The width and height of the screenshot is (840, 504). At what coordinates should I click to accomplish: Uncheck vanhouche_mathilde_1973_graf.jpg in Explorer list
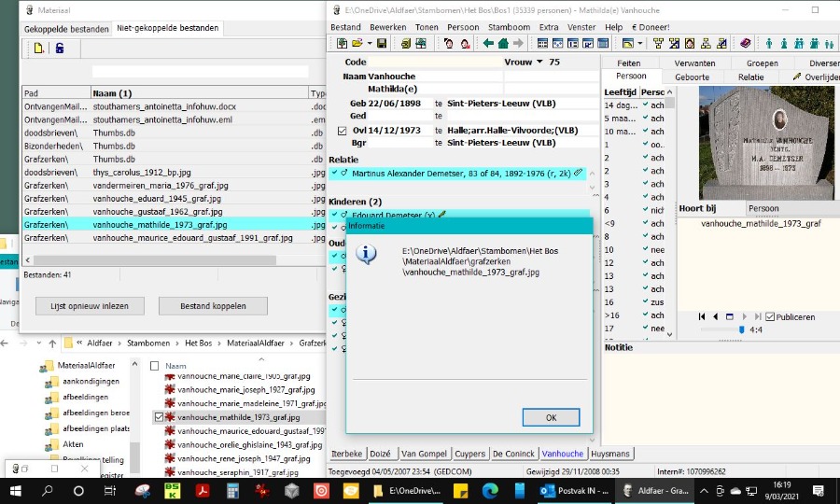[x=158, y=417]
